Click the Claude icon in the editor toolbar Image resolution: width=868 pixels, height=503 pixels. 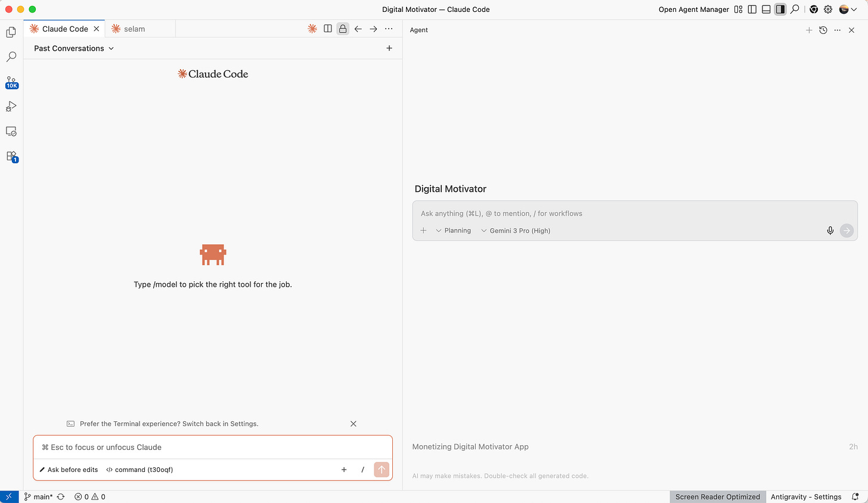pyautogui.click(x=312, y=29)
